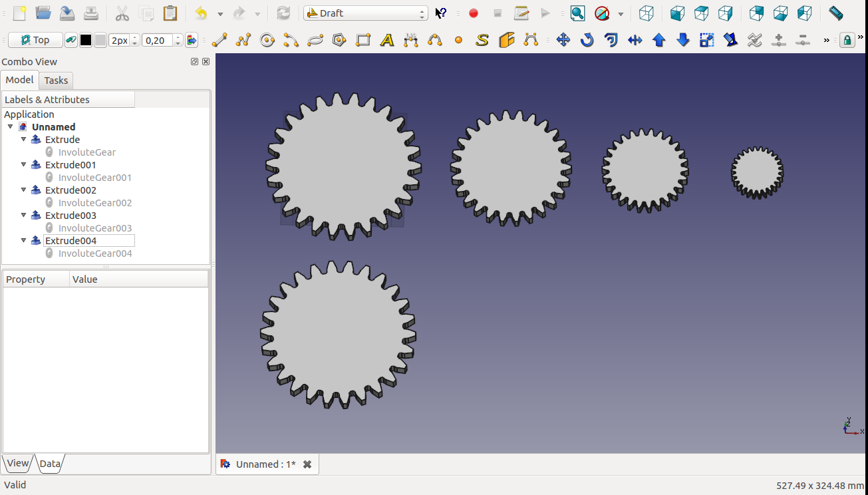Open the Draft workbench dropdown

[x=365, y=13]
